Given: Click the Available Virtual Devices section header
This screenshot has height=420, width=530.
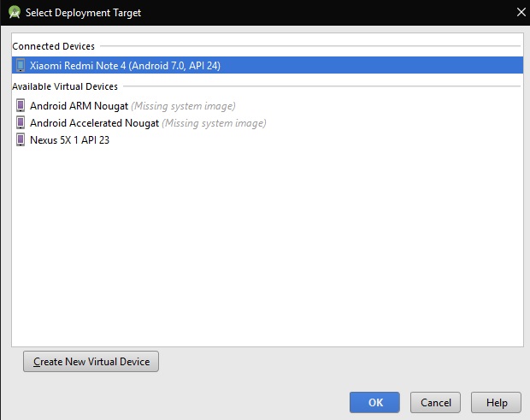Looking at the screenshot, I should point(65,86).
